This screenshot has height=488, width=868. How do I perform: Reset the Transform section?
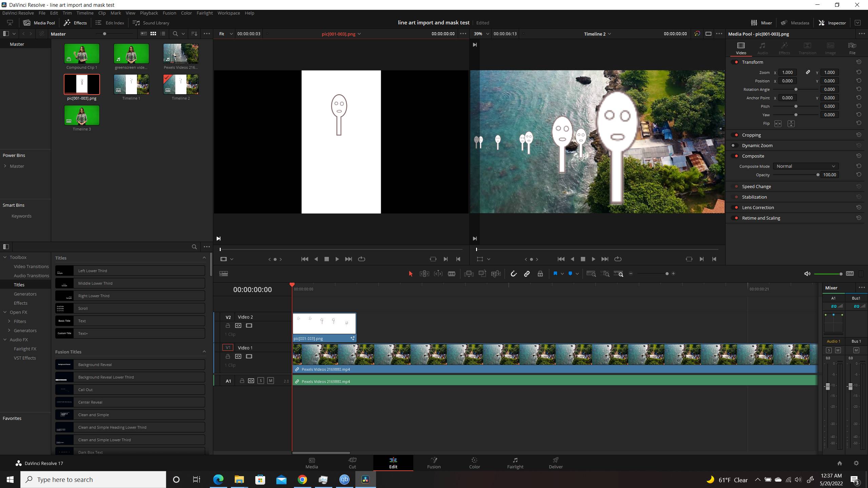[859, 62]
